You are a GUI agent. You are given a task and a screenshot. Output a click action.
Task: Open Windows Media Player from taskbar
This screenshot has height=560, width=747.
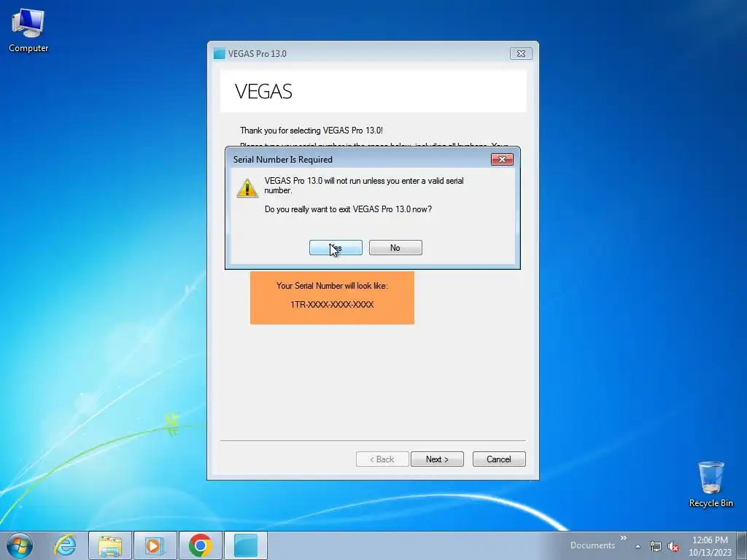[155, 545]
